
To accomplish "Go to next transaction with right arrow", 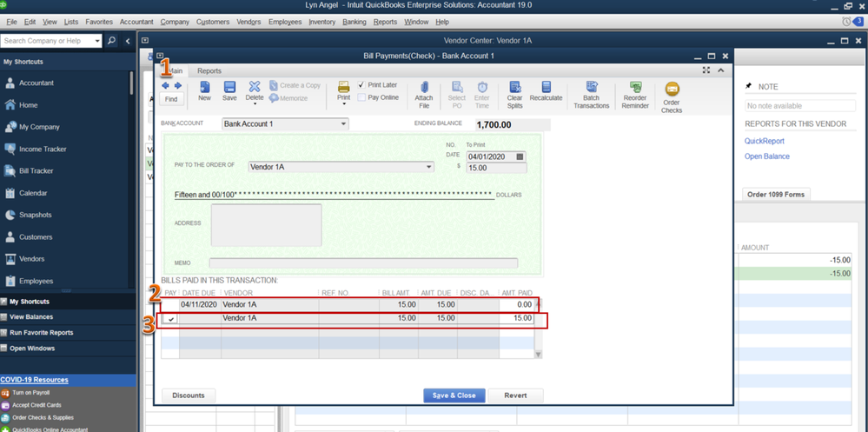I will click(x=178, y=85).
